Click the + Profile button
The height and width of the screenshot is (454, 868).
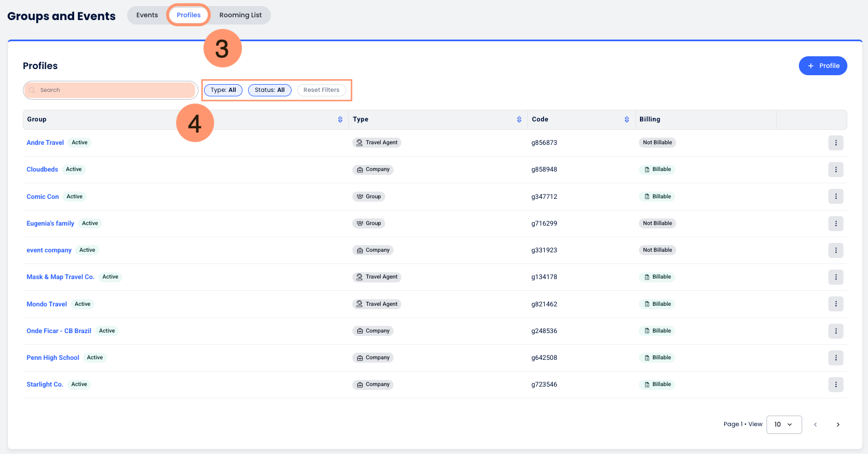(x=823, y=66)
